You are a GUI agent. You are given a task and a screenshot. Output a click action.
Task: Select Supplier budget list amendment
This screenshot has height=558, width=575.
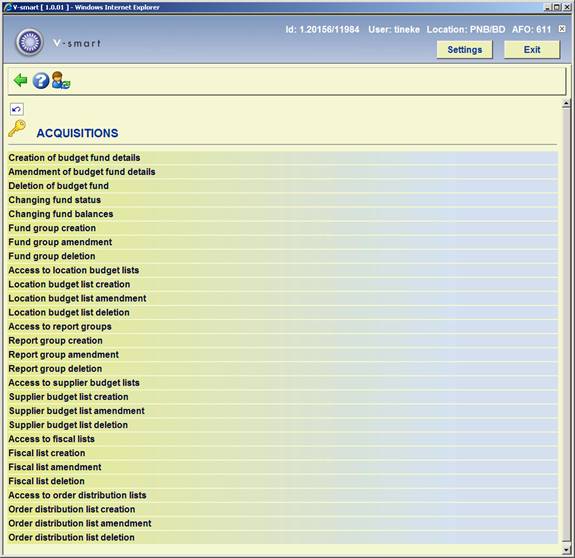[x=283, y=411]
